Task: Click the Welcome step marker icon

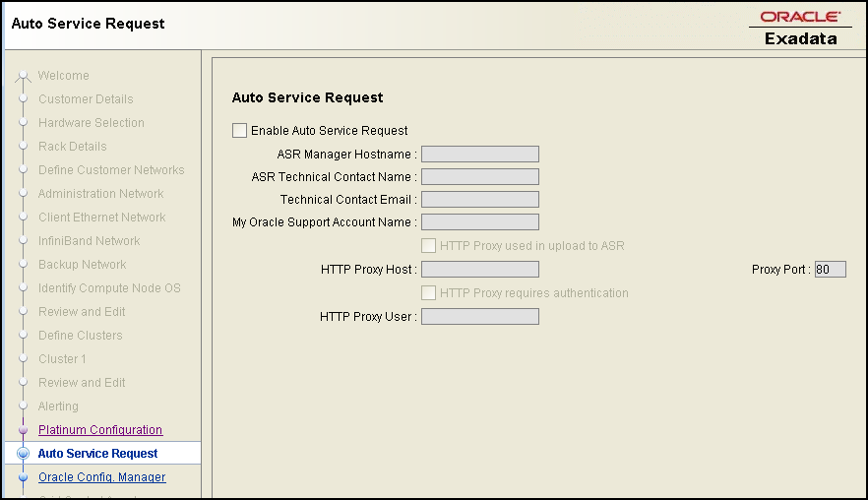Action: pyautogui.click(x=23, y=76)
